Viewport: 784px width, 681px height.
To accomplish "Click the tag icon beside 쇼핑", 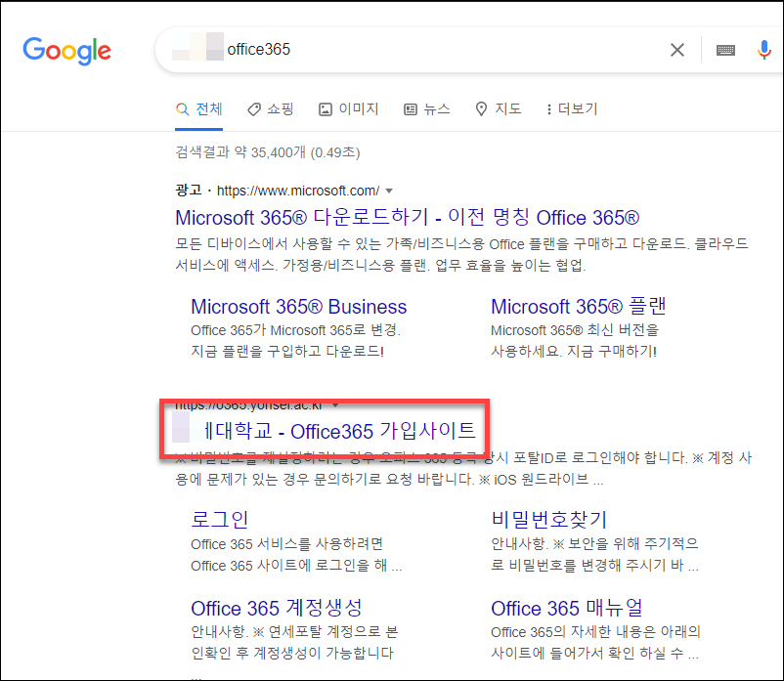I will pos(254,108).
